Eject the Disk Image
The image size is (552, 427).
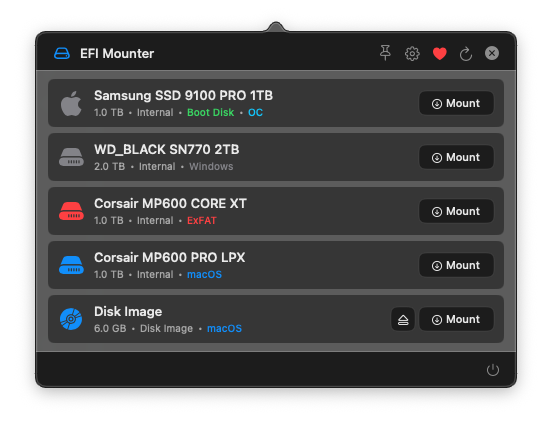click(x=403, y=319)
